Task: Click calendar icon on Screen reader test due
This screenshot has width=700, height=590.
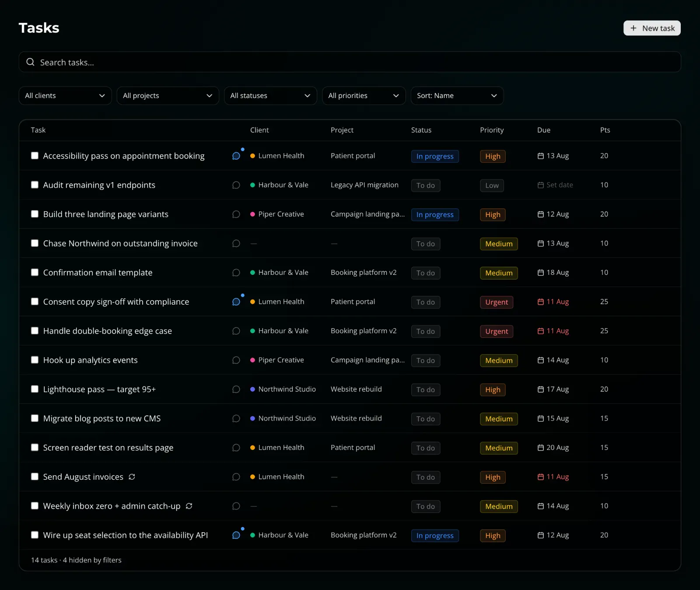Action: pyautogui.click(x=541, y=447)
